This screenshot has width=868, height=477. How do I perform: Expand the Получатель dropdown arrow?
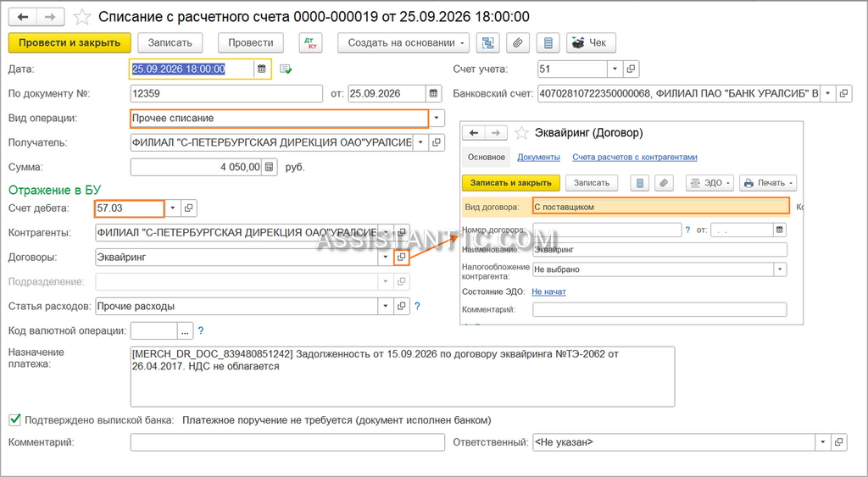[420, 142]
